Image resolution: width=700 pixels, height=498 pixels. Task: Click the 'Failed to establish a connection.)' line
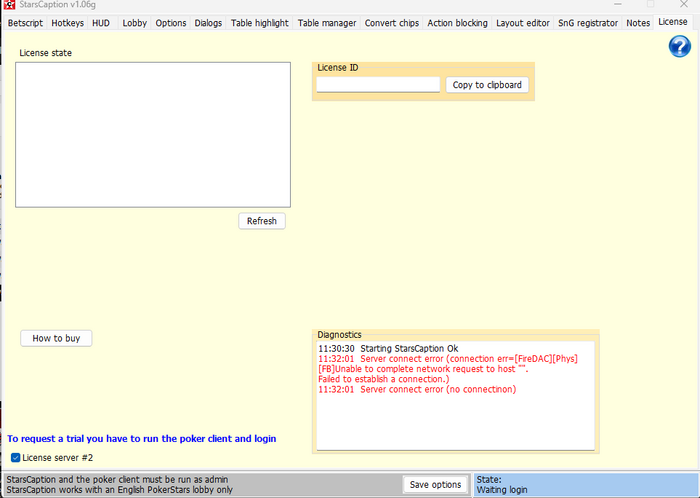tap(383, 379)
